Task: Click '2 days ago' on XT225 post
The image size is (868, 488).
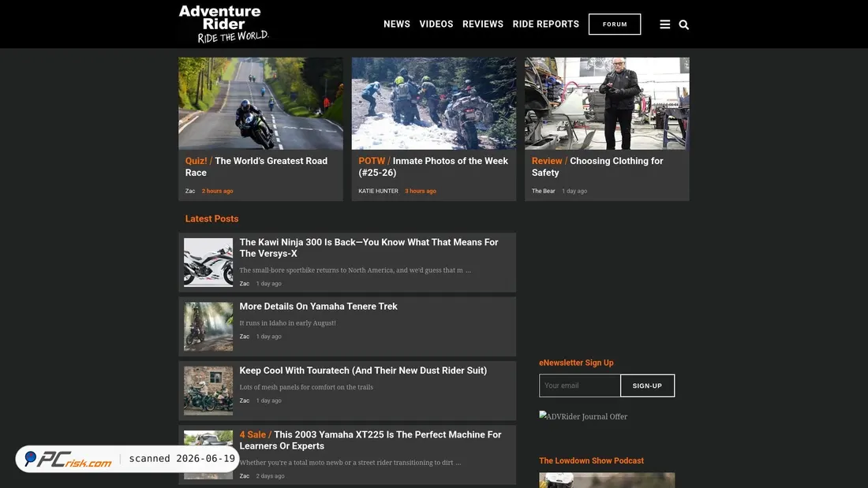Action: (270, 476)
